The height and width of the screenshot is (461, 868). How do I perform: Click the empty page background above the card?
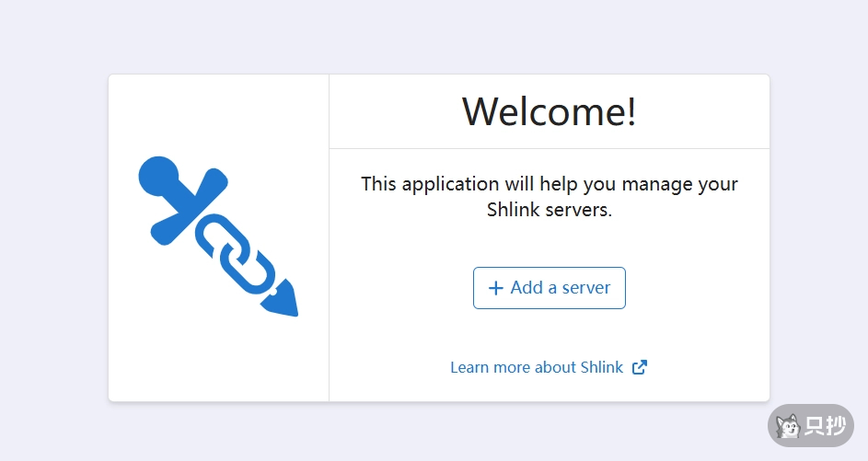pos(433,37)
